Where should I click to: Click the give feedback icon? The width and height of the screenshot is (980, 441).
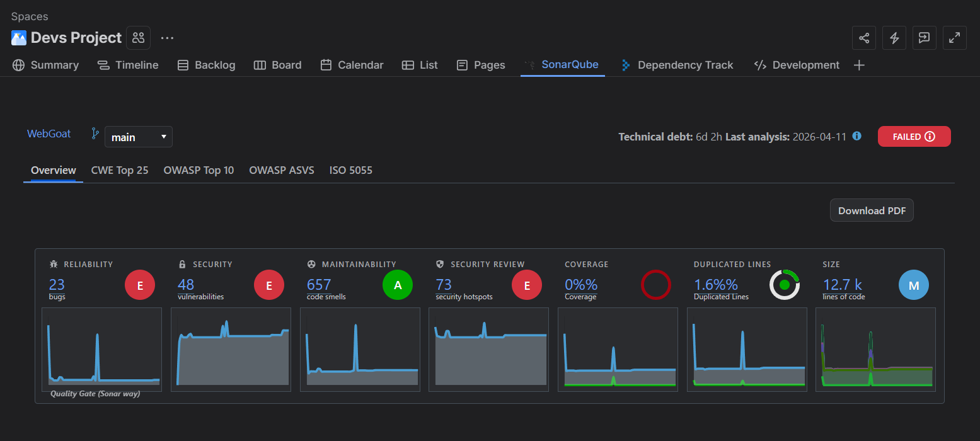[x=924, y=38]
